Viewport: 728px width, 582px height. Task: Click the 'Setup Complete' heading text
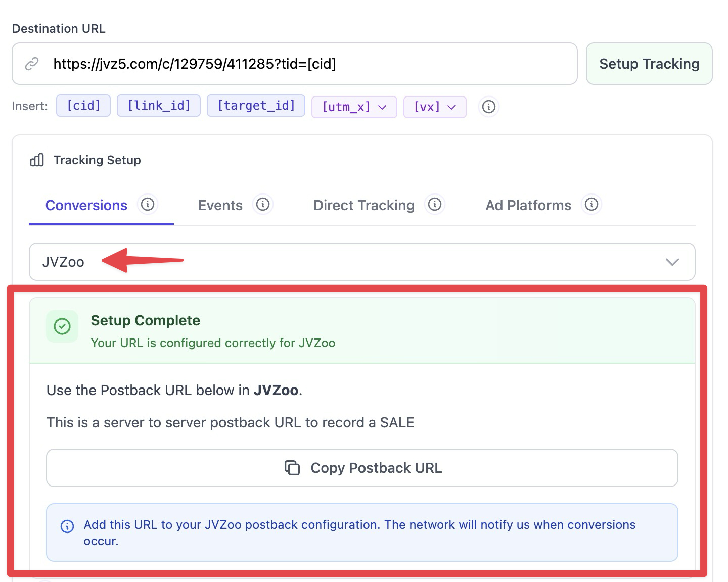click(x=146, y=320)
